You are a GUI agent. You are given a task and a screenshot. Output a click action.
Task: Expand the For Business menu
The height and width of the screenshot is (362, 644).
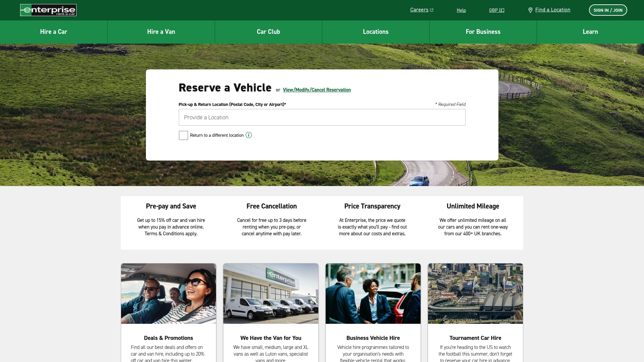coord(483,32)
